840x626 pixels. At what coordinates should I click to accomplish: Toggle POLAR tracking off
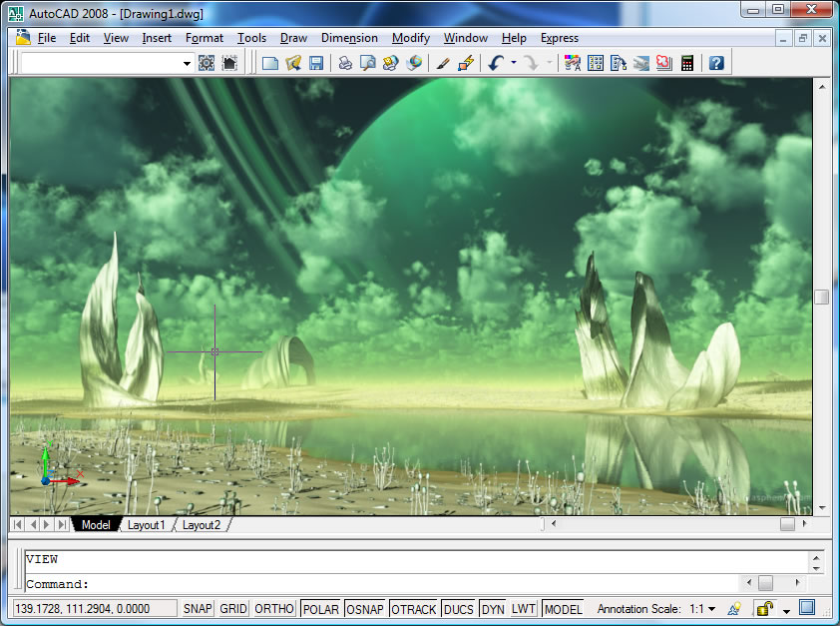pos(321,609)
